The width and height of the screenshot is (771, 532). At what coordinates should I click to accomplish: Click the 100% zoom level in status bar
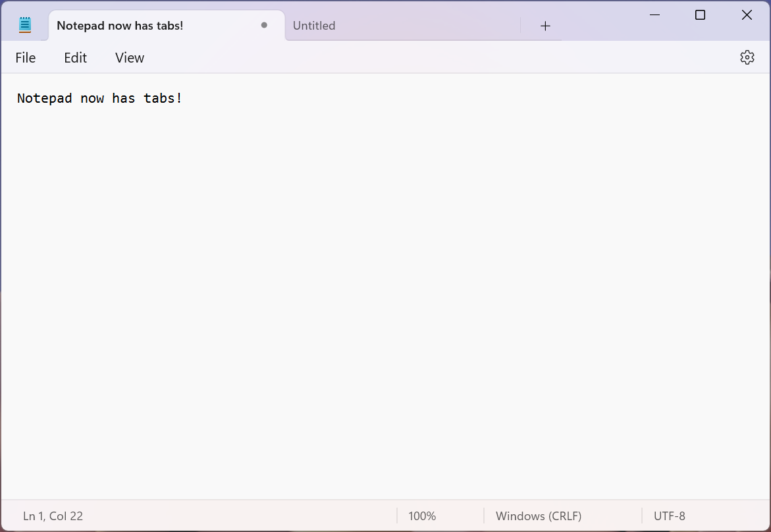(x=422, y=516)
